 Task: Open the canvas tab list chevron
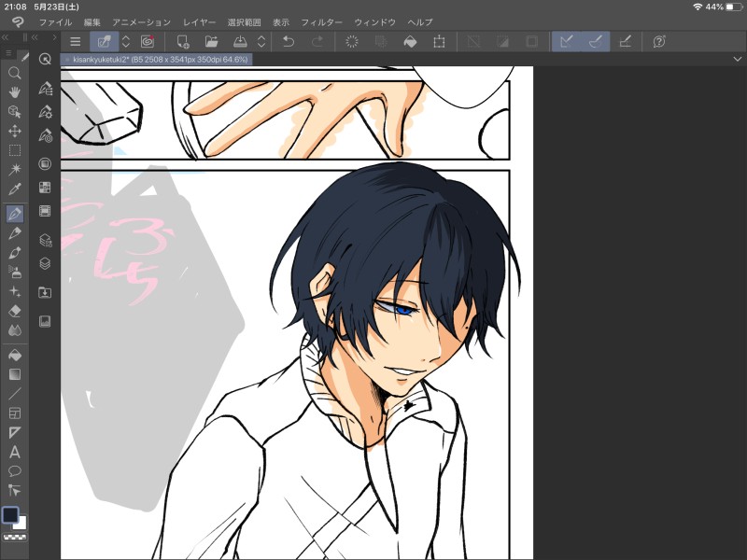click(x=738, y=60)
